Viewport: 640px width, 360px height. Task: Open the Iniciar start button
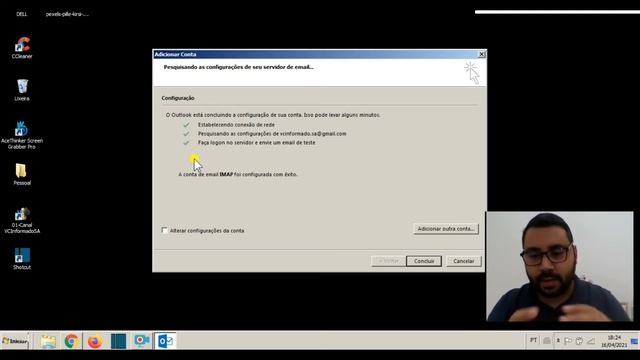(x=15, y=341)
